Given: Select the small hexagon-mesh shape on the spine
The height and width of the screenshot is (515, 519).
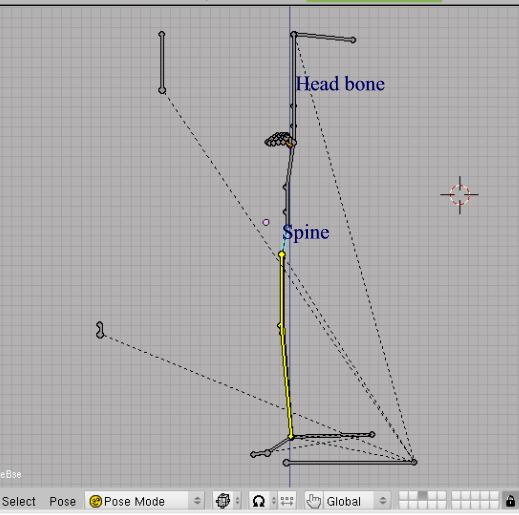Looking at the screenshot, I should [x=277, y=140].
